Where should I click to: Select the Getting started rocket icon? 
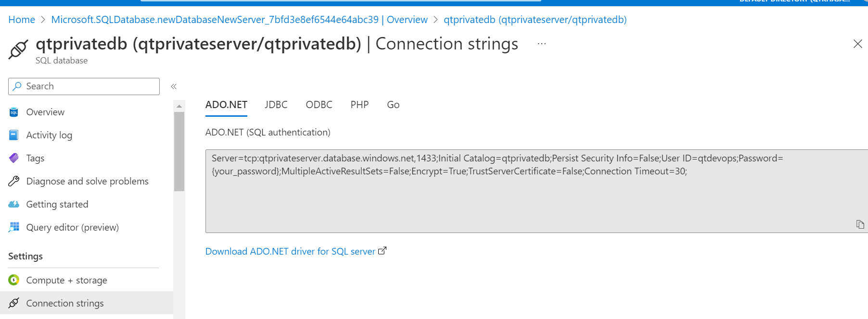click(13, 204)
